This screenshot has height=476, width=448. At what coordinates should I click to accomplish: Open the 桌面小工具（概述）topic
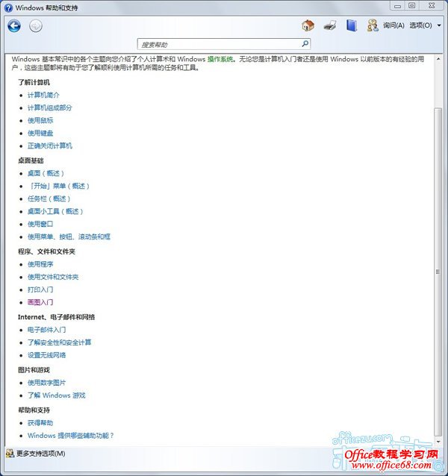pos(55,212)
